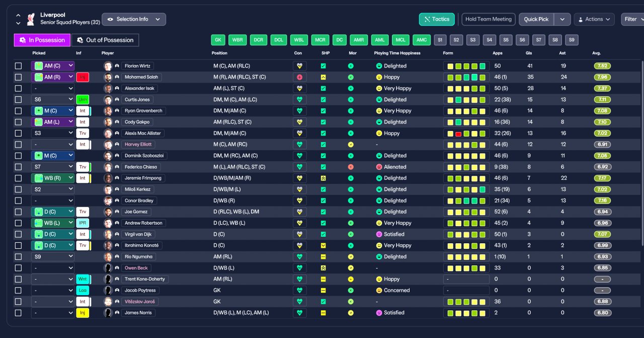Click Alexis Mac Allister's Trv status badge
644x338 pixels.
[x=83, y=133]
